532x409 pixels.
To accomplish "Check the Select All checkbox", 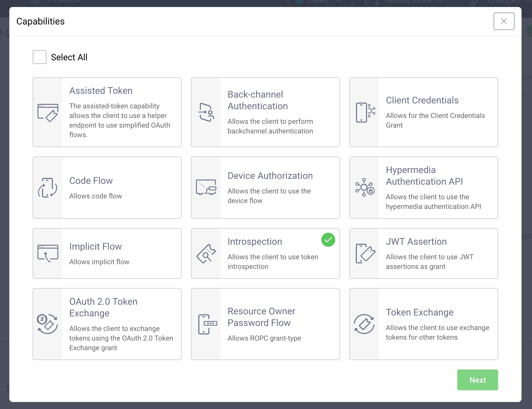I will [x=39, y=57].
